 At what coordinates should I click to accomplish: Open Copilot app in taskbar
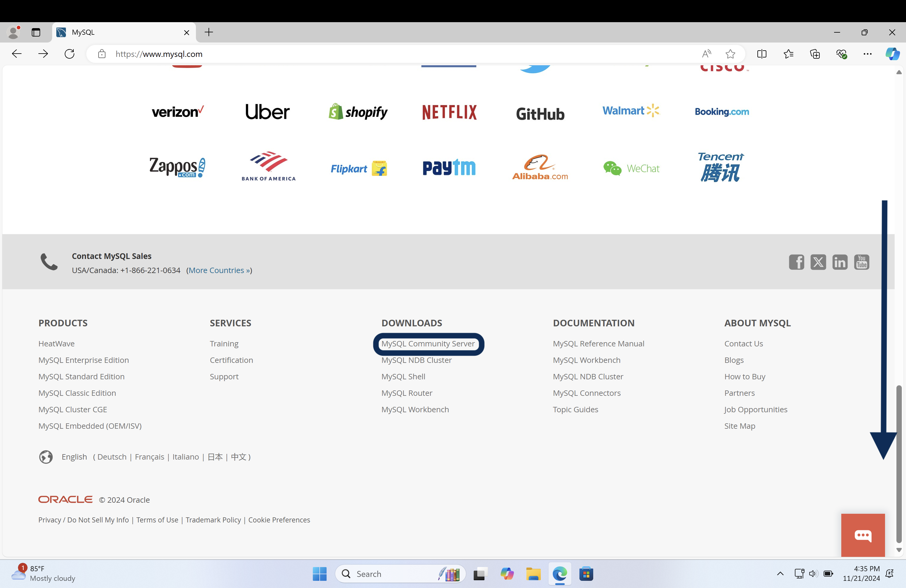507,574
